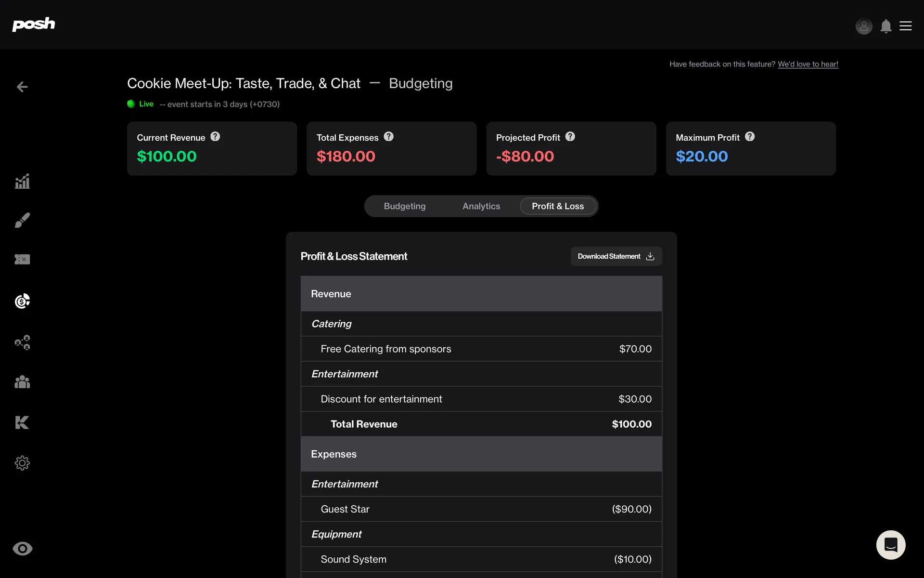The width and height of the screenshot is (924, 578).
Task: Show help tooltip for Projected Profit
Action: (570, 137)
